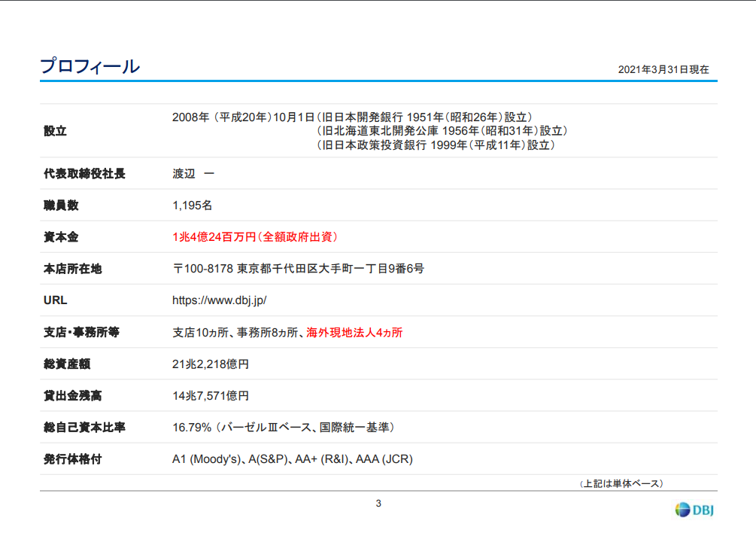Click the 上記は単体ベース footnote
This screenshot has width=756, height=536.
pos(621,483)
